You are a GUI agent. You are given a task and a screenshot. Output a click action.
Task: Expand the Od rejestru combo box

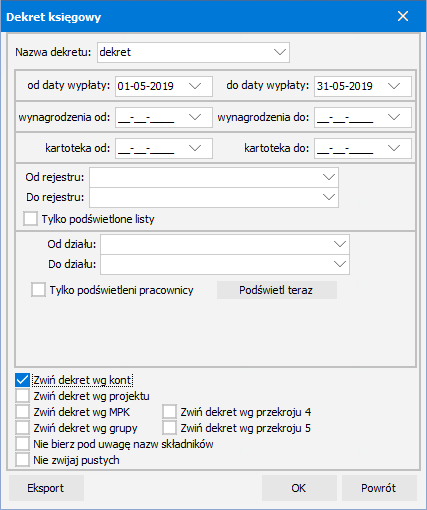pos(329,177)
